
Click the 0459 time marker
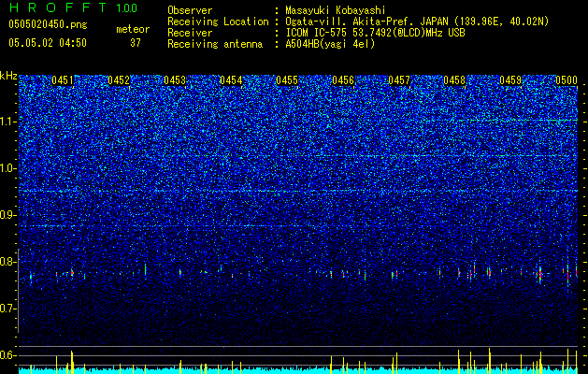pos(510,80)
